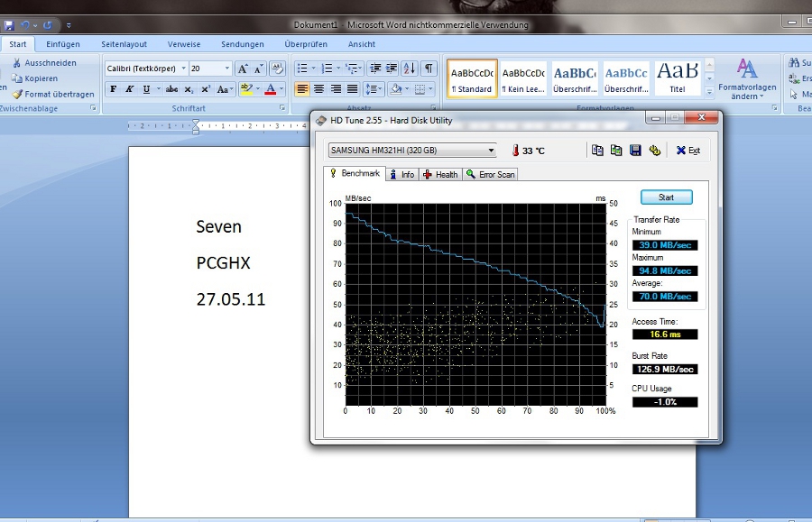Open the Überprüfen ribbon tab
The image size is (812, 522).
(306, 44)
